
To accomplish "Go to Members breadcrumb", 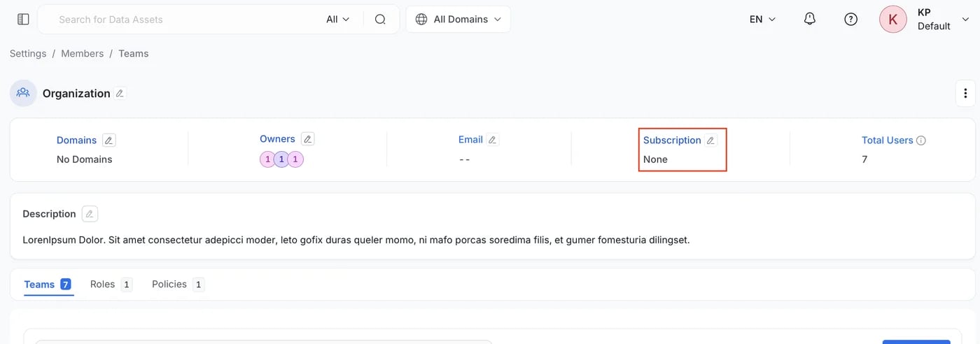I will (x=82, y=54).
